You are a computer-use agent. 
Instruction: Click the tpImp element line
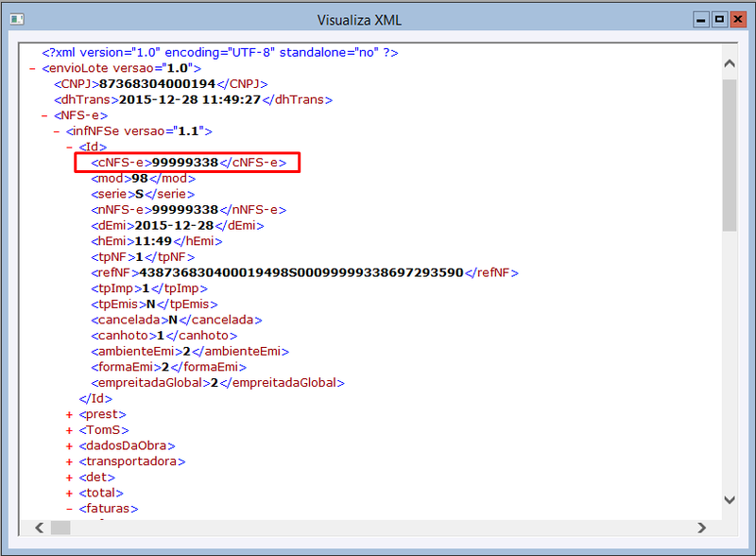pyautogui.click(x=149, y=288)
